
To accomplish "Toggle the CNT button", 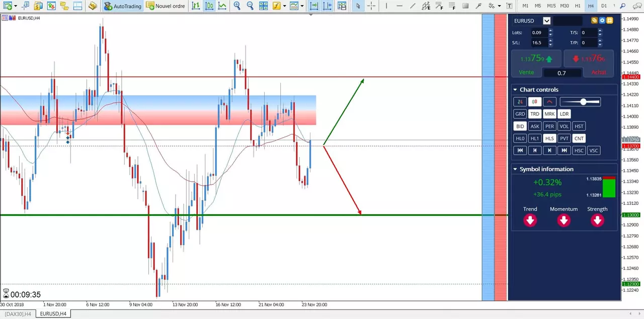I will point(579,138).
